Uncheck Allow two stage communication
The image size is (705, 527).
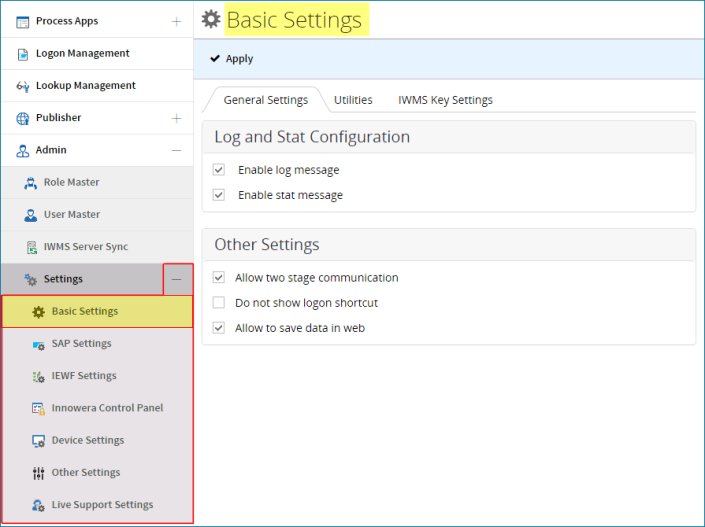coord(219,277)
